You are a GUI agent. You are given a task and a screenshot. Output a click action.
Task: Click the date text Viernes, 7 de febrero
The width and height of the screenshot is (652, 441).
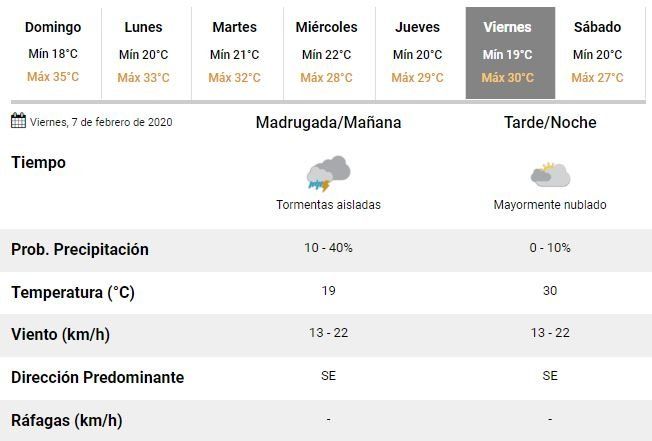(x=102, y=122)
